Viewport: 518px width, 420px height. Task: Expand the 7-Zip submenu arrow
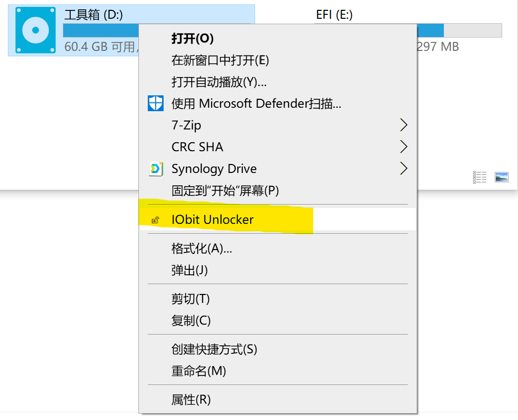[403, 125]
